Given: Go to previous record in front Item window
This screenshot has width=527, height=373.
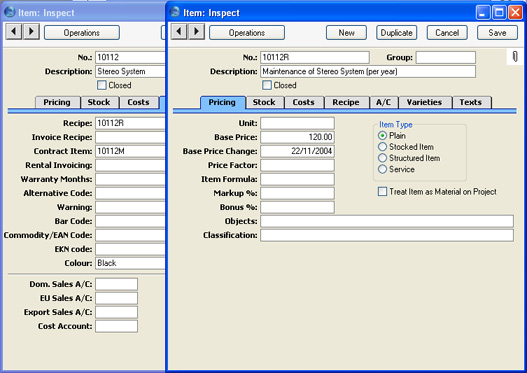Looking at the screenshot, I should [179, 32].
